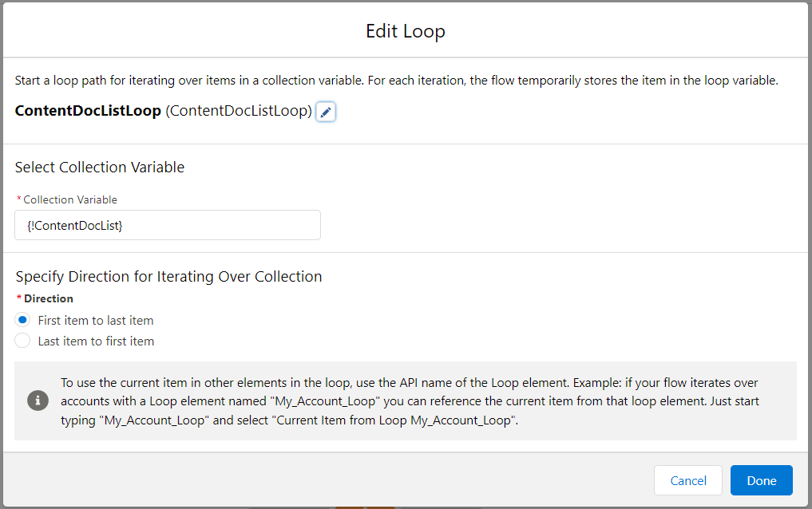Focus the Collection Variable field containing {!ContentDocList}

[x=168, y=225]
